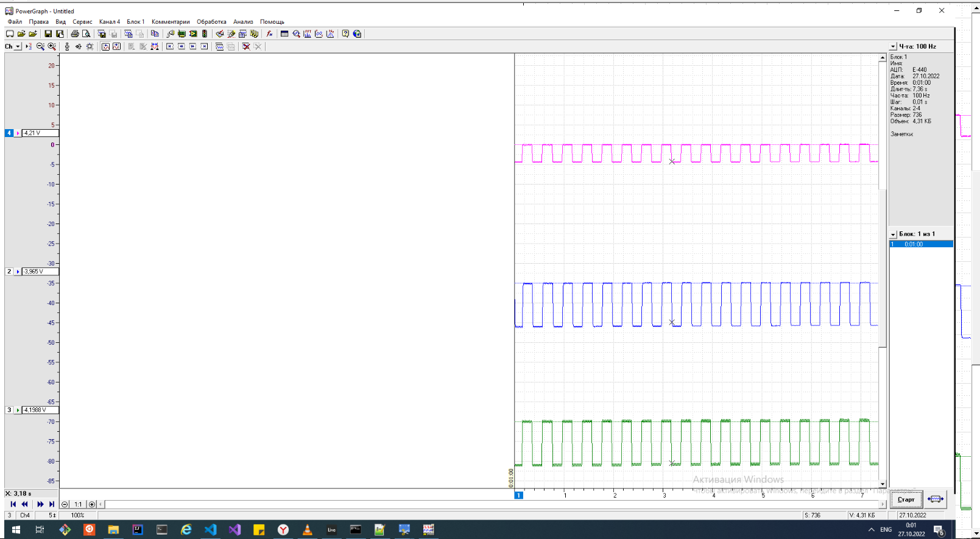Click the fast-forward double-right arrow
980x539 pixels.
point(40,504)
